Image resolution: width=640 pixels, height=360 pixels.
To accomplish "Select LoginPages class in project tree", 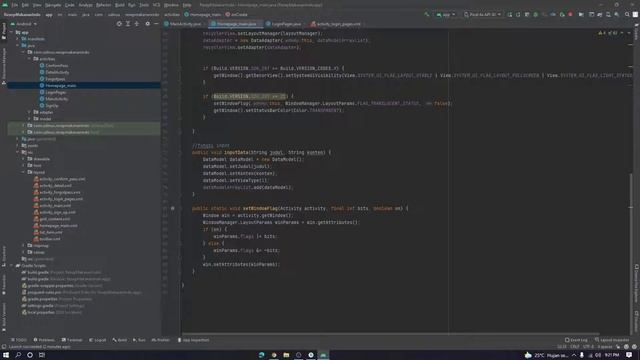I will click(56, 92).
